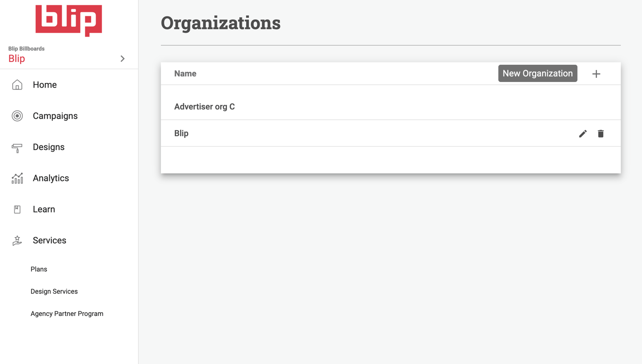The image size is (642, 364).
Task: Select the Services icon in the sidebar
Action: click(x=17, y=240)
